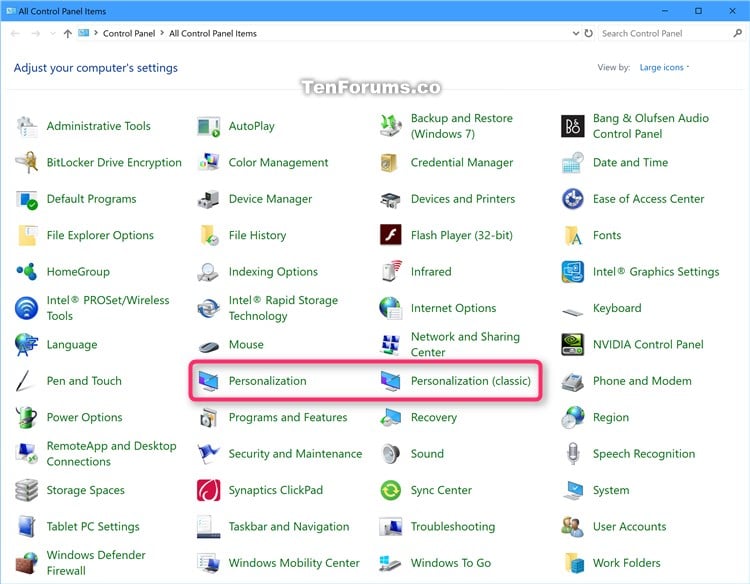The width and height of the screenshot is (750, 584).
Task: Click the Windows To Go icon
Action: (391, 563)
